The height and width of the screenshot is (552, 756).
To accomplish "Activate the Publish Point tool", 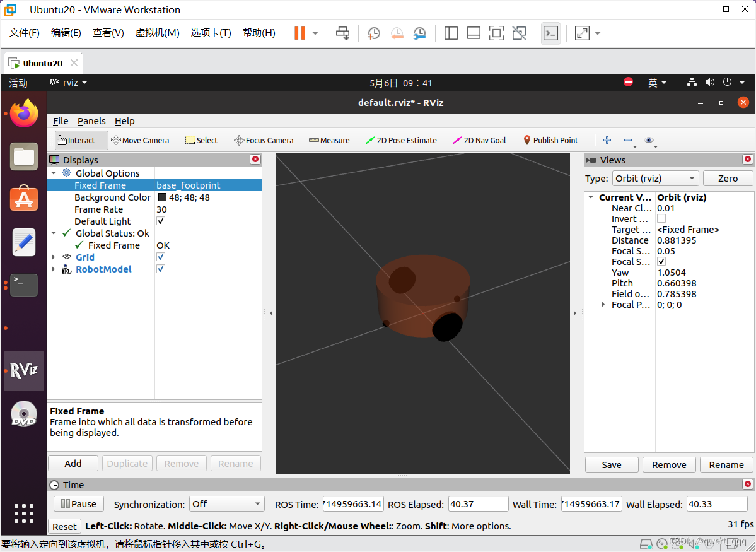I will point(550,141).
